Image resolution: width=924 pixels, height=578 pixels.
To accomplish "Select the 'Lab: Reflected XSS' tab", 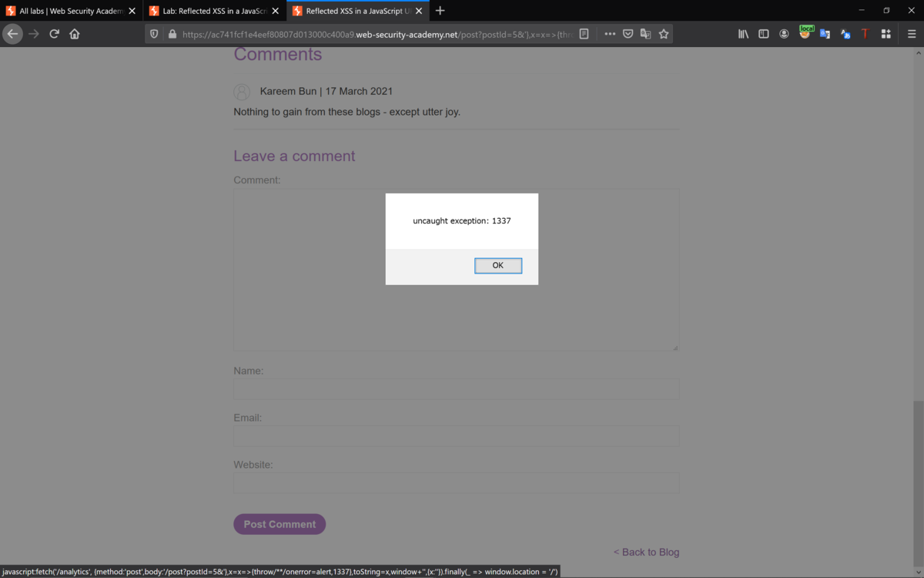I will click(208, 11).
